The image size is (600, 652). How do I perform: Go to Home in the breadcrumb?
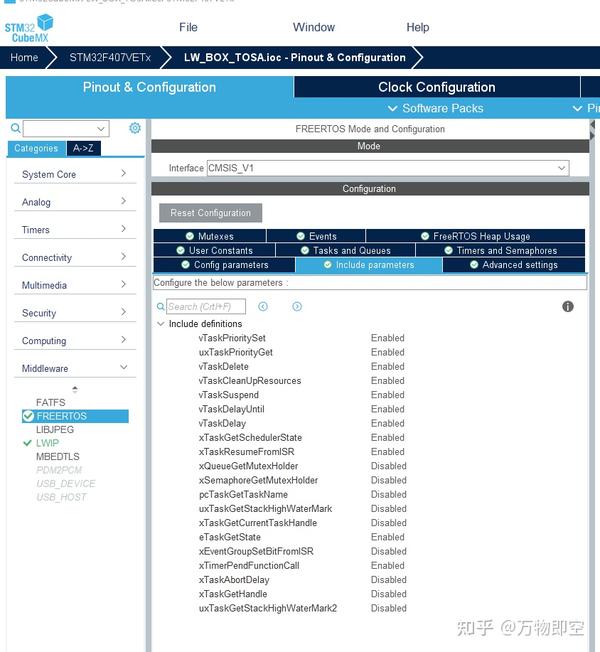click(x=24, y=57)
